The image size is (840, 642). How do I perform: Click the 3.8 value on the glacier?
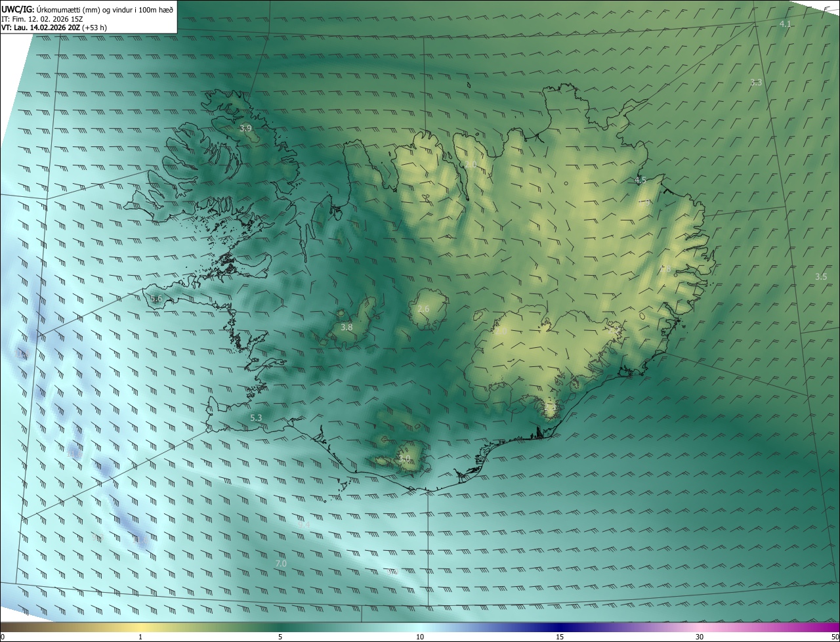pos(346,327)
